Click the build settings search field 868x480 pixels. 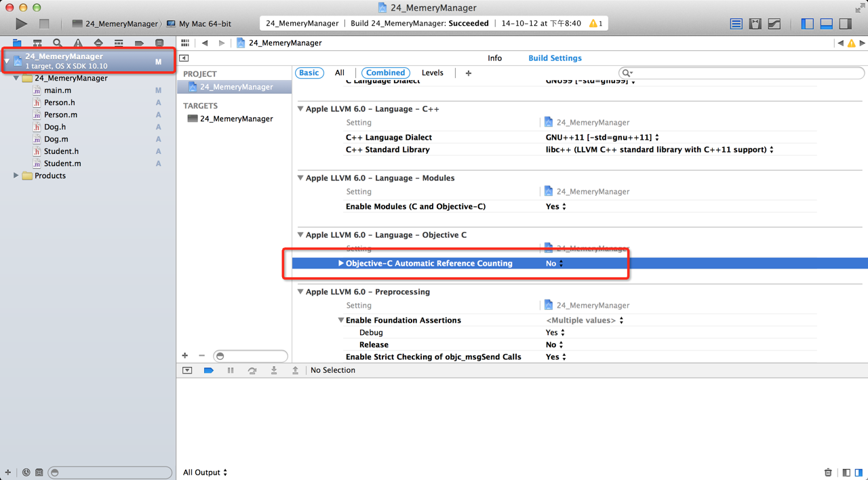click(x=742, y=73)
